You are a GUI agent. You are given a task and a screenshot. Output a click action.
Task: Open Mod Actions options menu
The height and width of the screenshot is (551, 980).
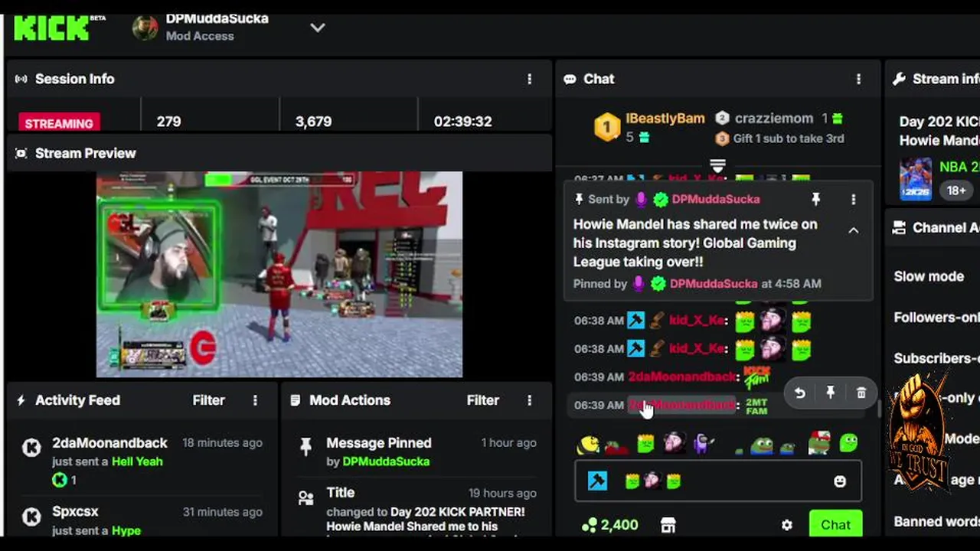(529, 400)
